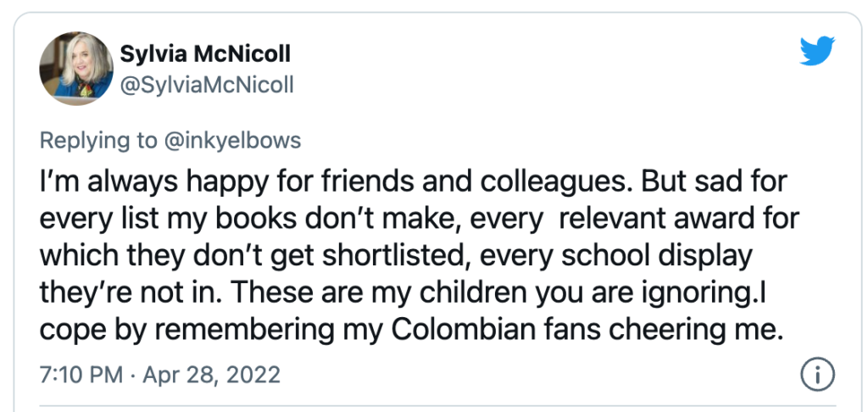868x412 pixels.
Task: Click the divider line below the timestamp
Action: point(437,406)
